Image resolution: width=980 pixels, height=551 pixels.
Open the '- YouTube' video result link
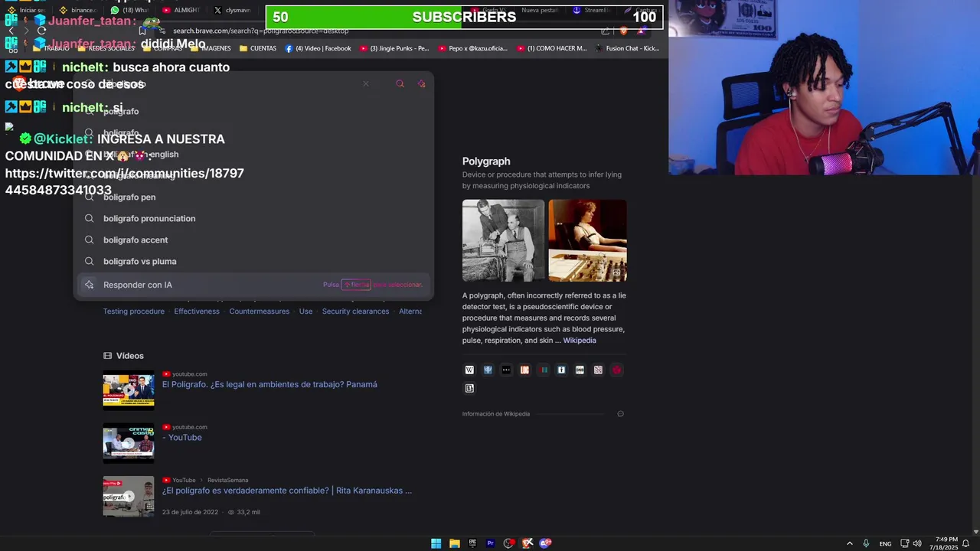click(x=182, y=438)
